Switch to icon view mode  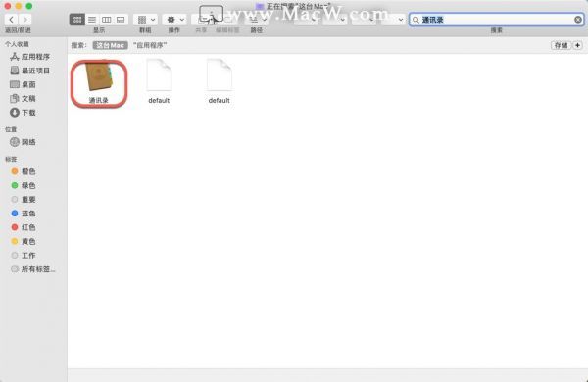(x=77, y=20)
